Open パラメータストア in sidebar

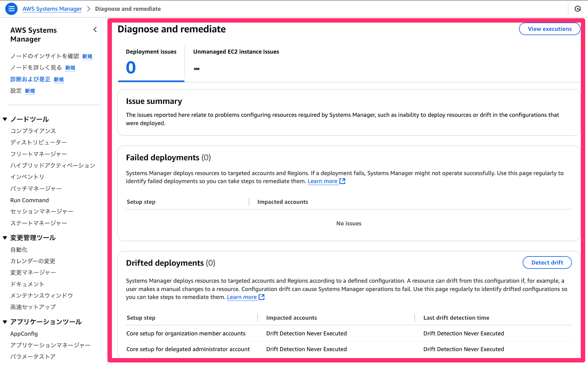point(33,356)
